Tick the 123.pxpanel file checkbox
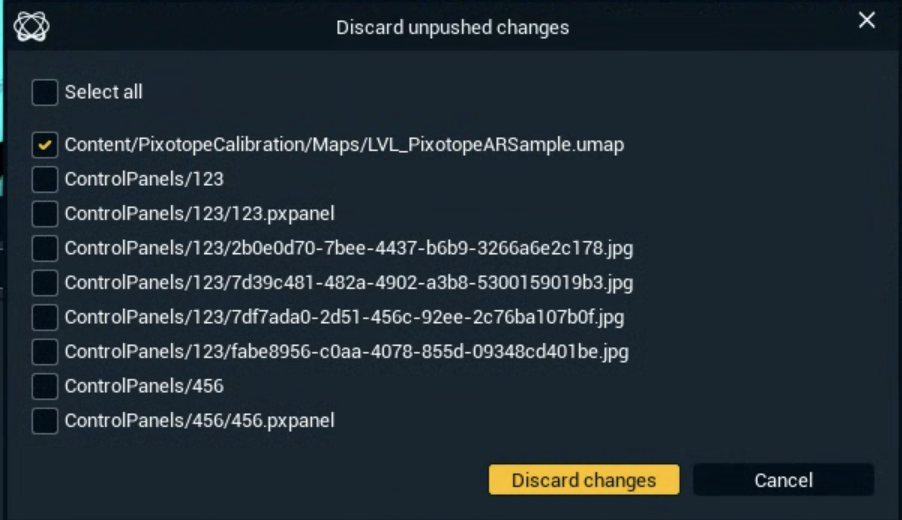902x520 pixels. pos(45,214)
